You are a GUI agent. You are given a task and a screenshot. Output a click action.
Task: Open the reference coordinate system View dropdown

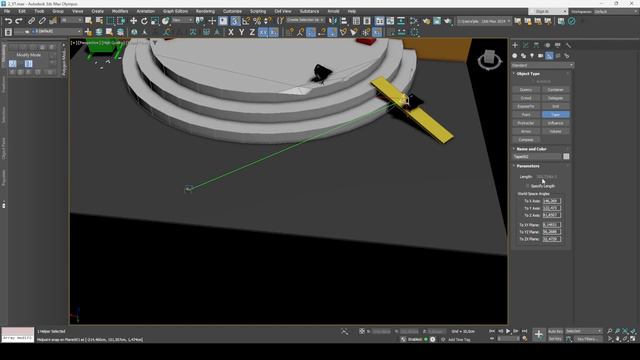click(x=182, y=20)
